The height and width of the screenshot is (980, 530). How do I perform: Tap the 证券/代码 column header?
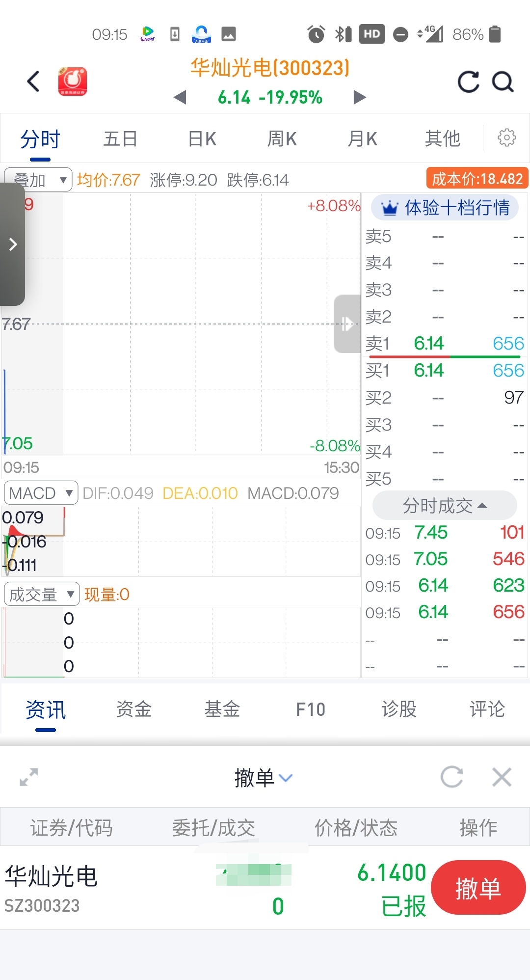click(72, 828)
